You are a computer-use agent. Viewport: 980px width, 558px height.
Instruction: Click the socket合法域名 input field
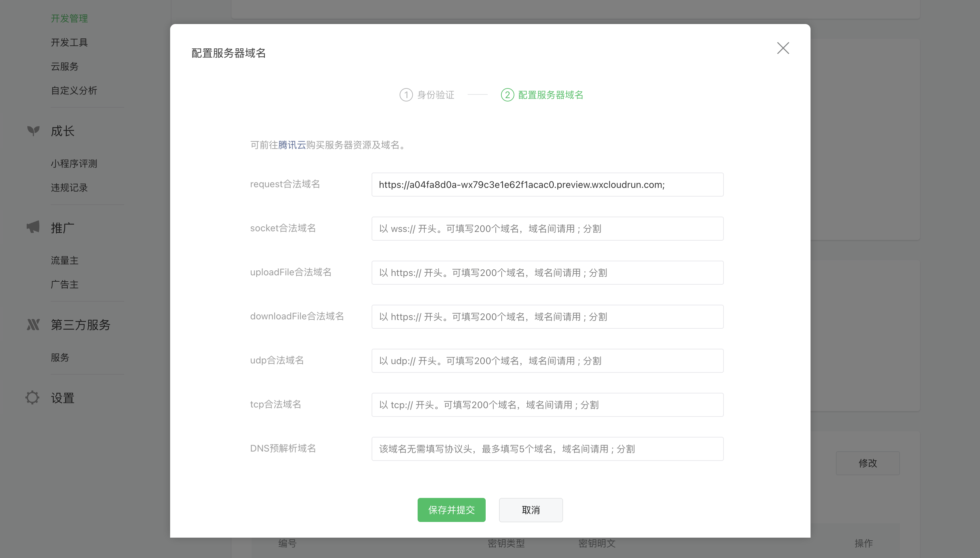coord(547,229)
